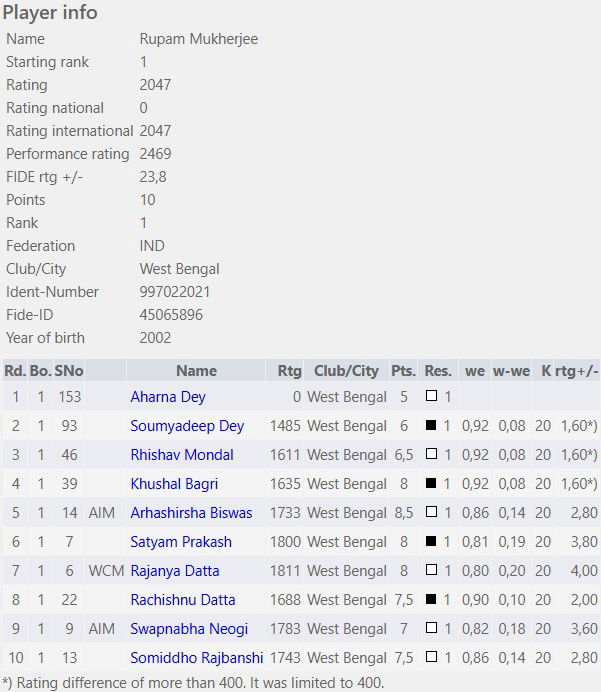Click the white piece icon in round 1

[431, 395]
